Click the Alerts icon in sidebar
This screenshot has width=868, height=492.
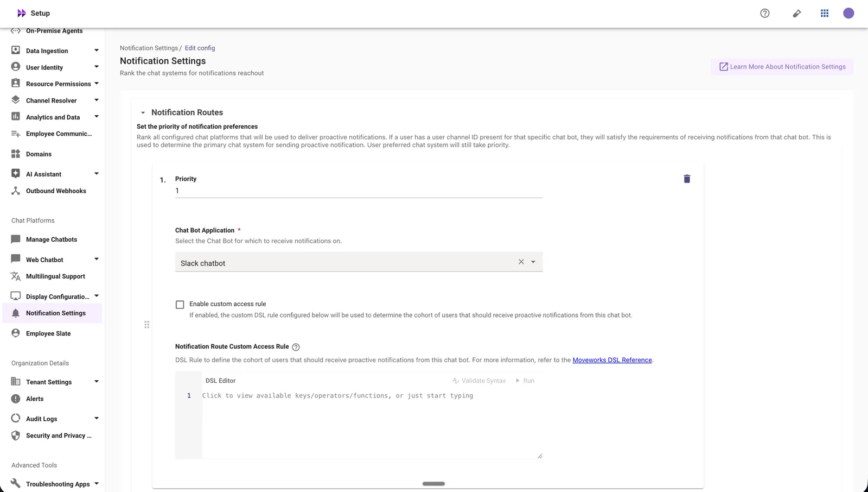pyautogui.click(x=16, y=399)
